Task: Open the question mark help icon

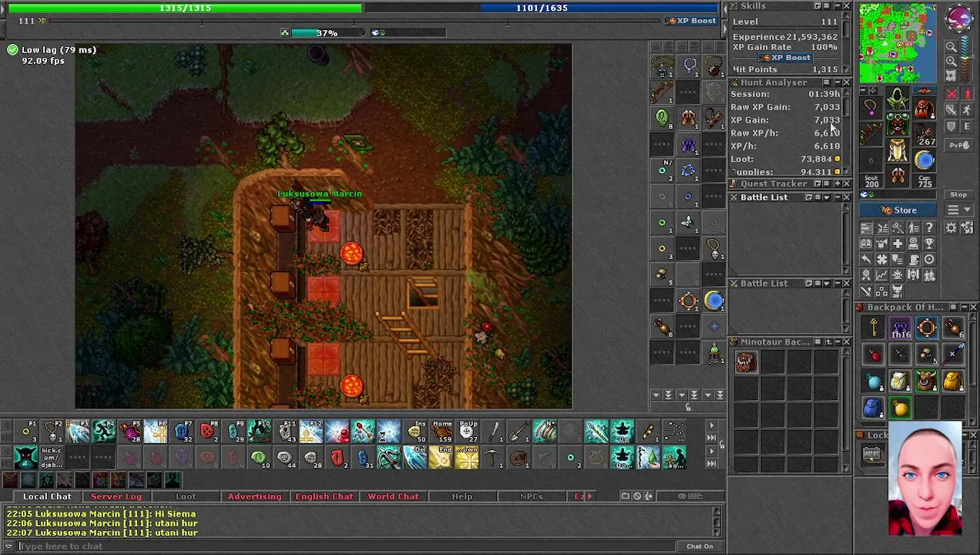Action: click(929, 227)
